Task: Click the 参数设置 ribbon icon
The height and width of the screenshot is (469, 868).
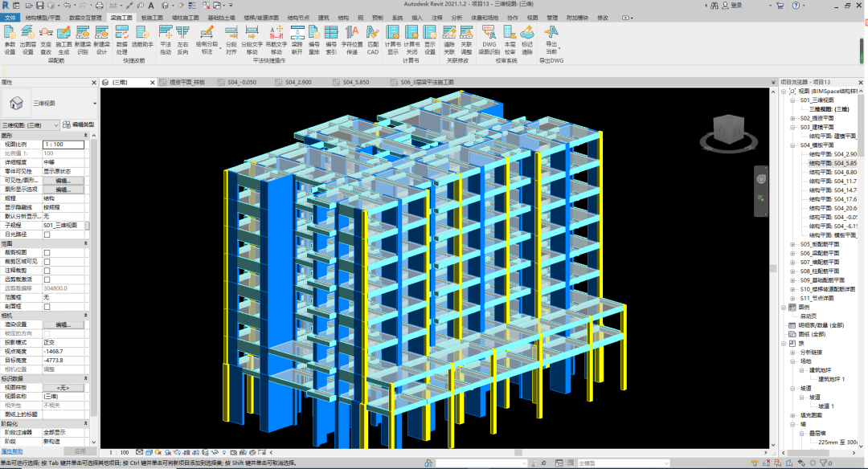Action: pos(10,39)
